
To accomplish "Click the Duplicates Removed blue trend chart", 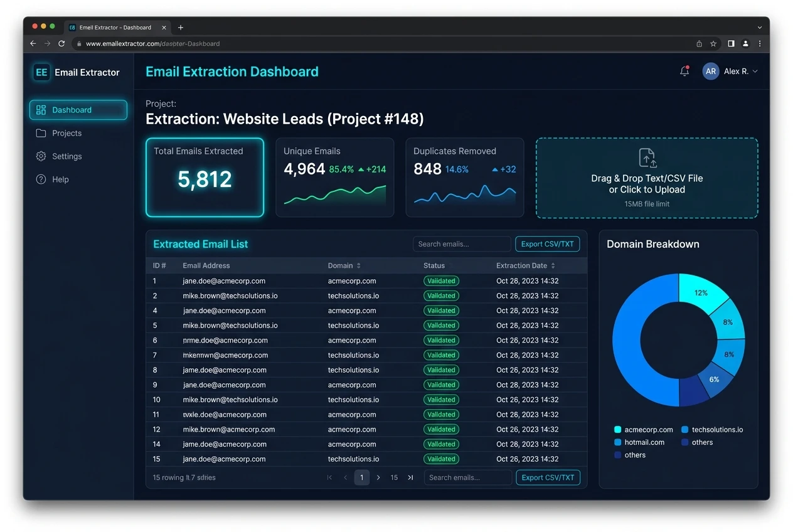I will (x=465, y=195).
